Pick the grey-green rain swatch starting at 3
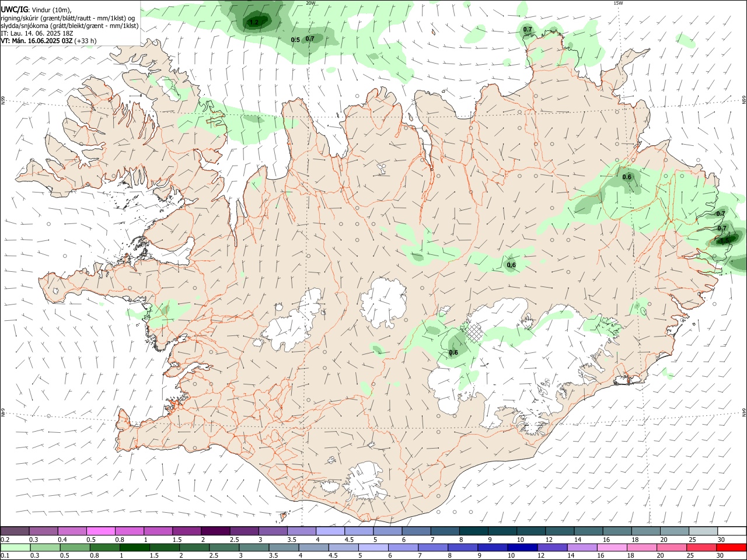The height and width of the screenshot is (560, 747). pyautogui.click(x=254, y=547)
